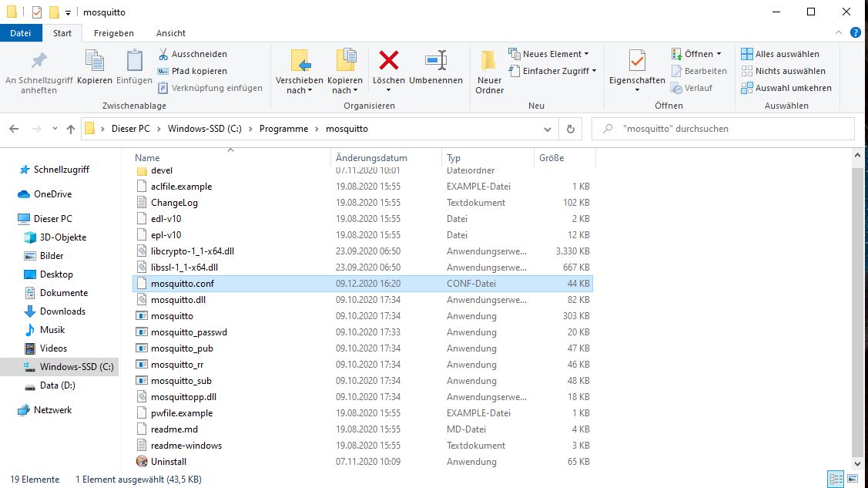Image resolution: width=868 pixels, height=488 pixels.
Task: Switch to details list view toggle
Action: 835,480
